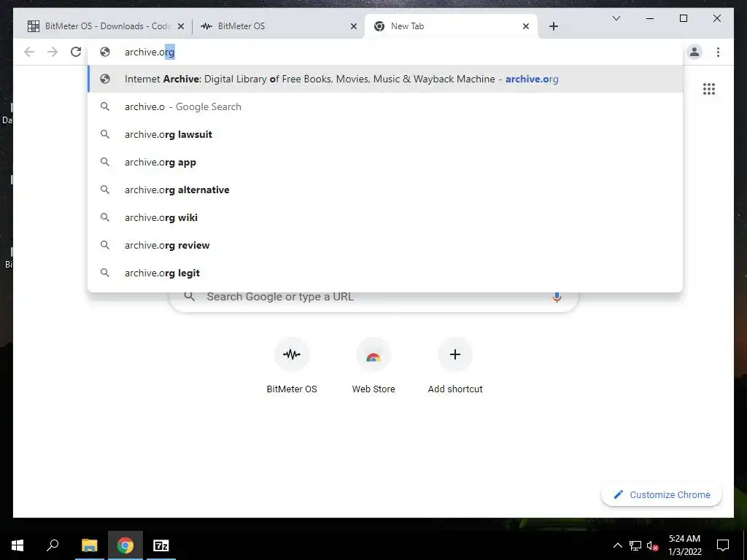The image size is (747, 560).
Task: Start voice search with microphone icon
Action: (x=557, y=297)
